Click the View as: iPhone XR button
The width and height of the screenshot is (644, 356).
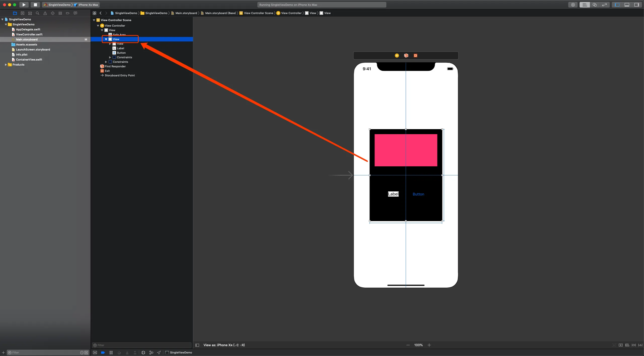point(224,345)
